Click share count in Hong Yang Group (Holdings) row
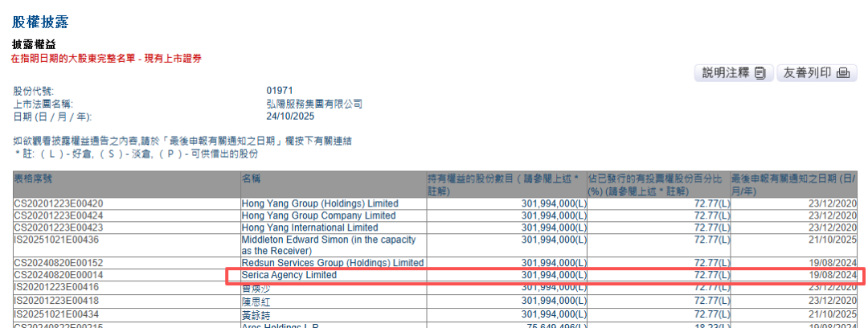Viewport: 868px width, 328px height. (x=554, y=203)
